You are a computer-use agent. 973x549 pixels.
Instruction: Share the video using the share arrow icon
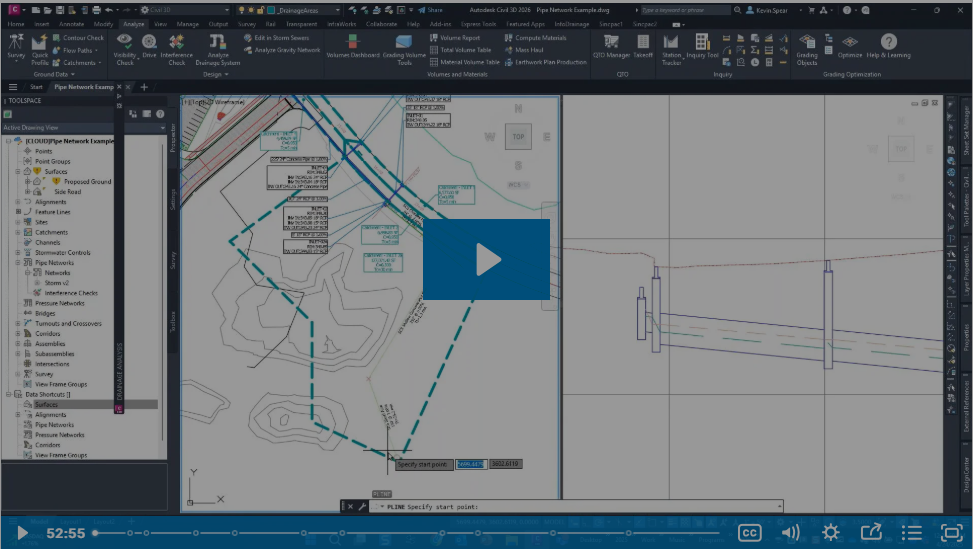tap(871, 532)
